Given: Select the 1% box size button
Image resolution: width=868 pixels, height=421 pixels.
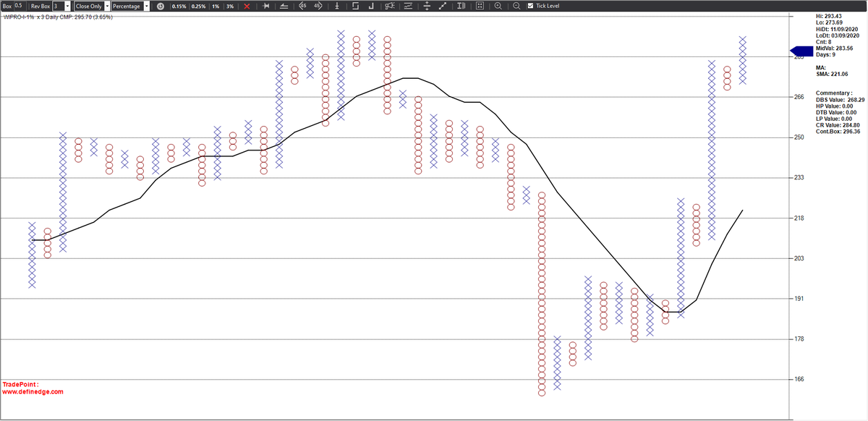Looking at the screenshot, I should click(216, 6).
